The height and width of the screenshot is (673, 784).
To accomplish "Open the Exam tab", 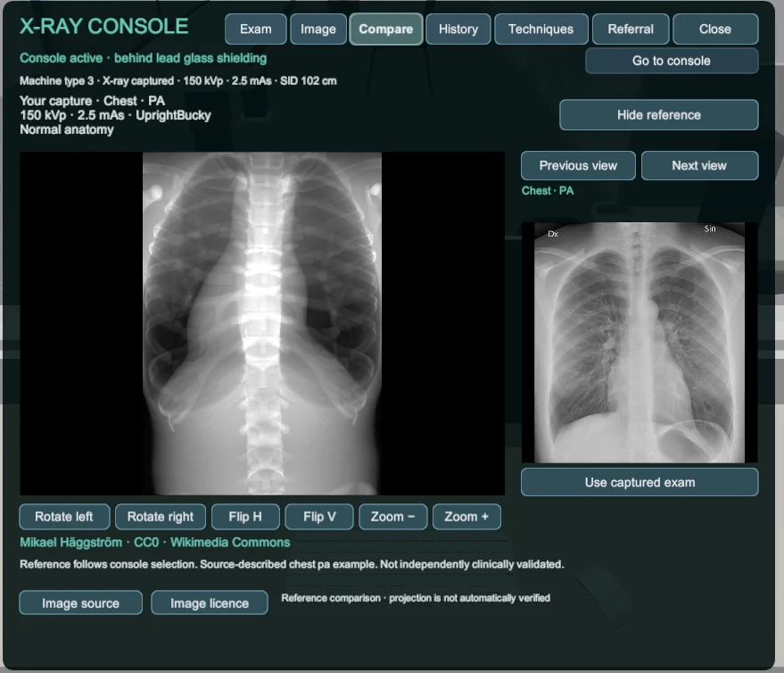I will (x=255, y=29).
